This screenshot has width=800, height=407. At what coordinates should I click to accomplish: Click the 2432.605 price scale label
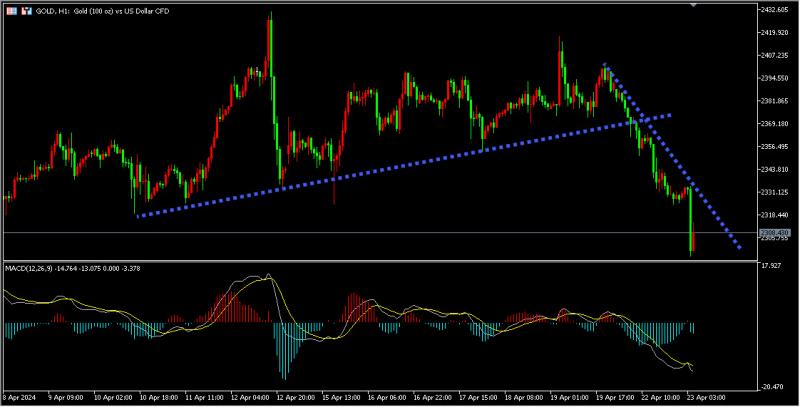click(x=776, y=10)
